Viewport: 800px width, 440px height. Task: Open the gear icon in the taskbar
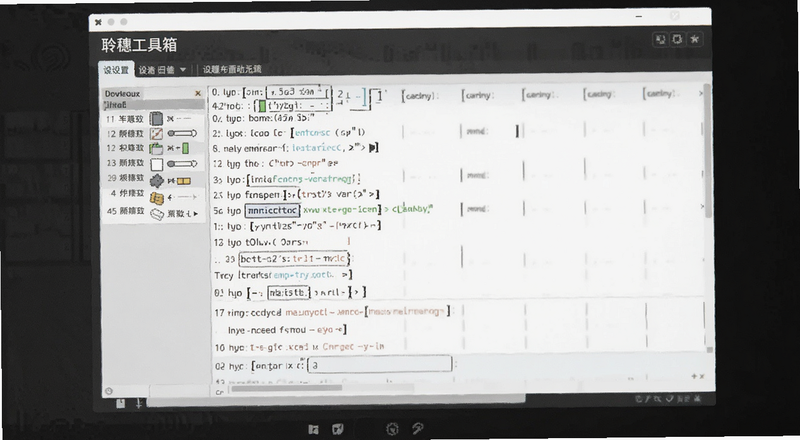(392, 429)
